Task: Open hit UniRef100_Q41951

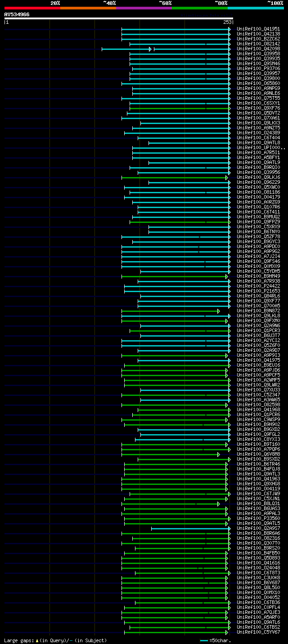Action: point(258,29)
